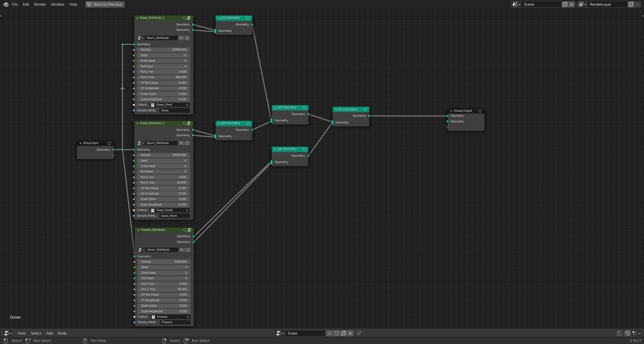Open the Add menu in node editor
644x344 pixels.
[50, 333]
